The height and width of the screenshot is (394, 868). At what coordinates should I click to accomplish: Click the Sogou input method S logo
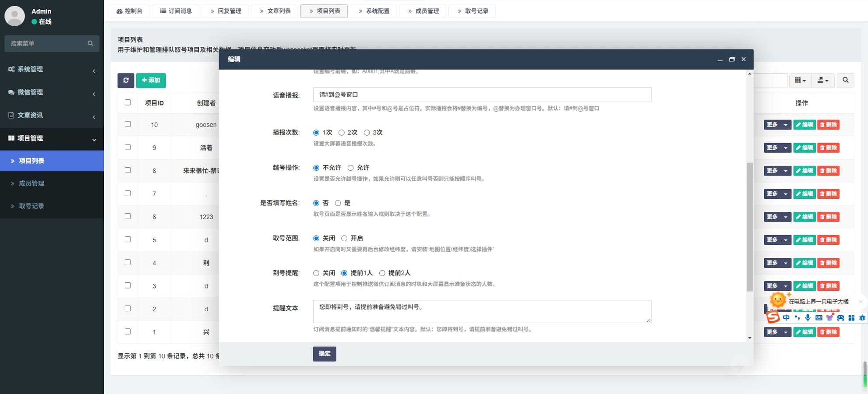[x=773, y=317]
